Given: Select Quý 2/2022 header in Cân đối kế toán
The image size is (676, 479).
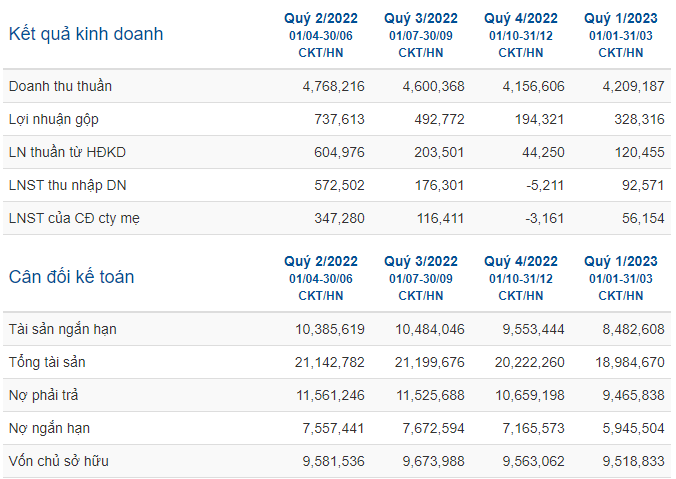Looking at the screenshot, I should pyautogui.click(x=321, y=261).
